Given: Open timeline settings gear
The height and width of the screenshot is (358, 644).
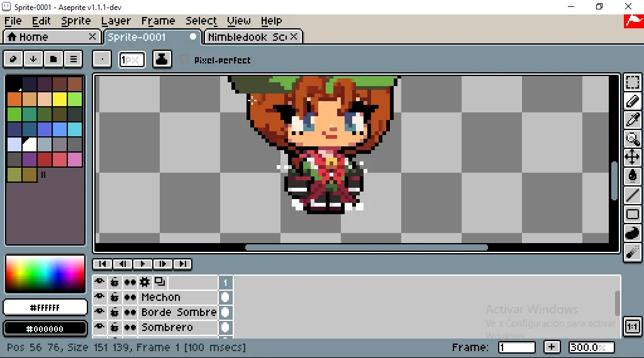Looking at the screenshot, I should (145, 282).
